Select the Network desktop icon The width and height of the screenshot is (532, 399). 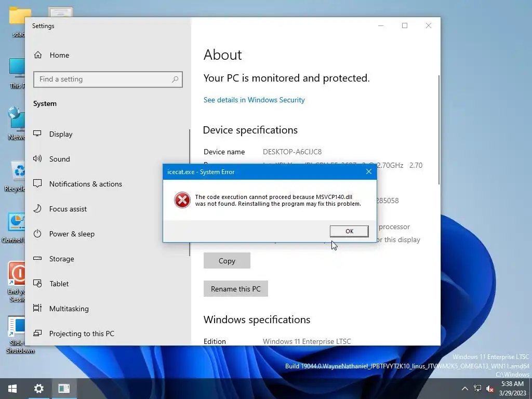click(x=16, y=124)
